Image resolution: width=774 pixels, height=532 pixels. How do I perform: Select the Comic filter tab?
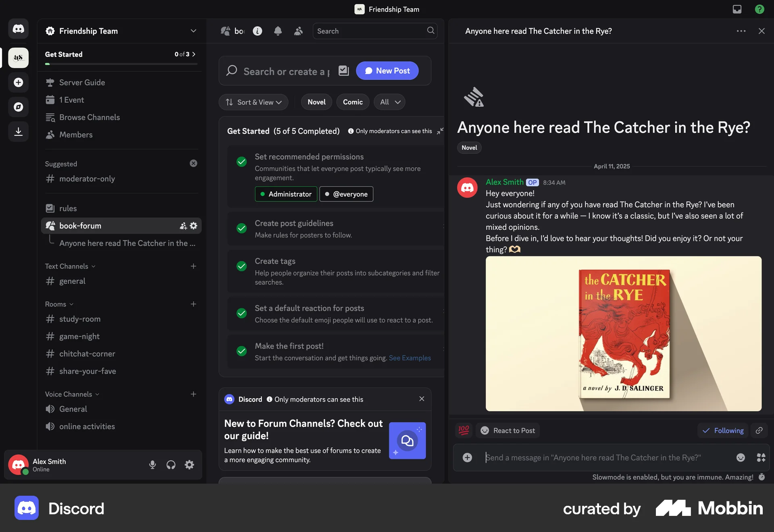coord(353,102)
